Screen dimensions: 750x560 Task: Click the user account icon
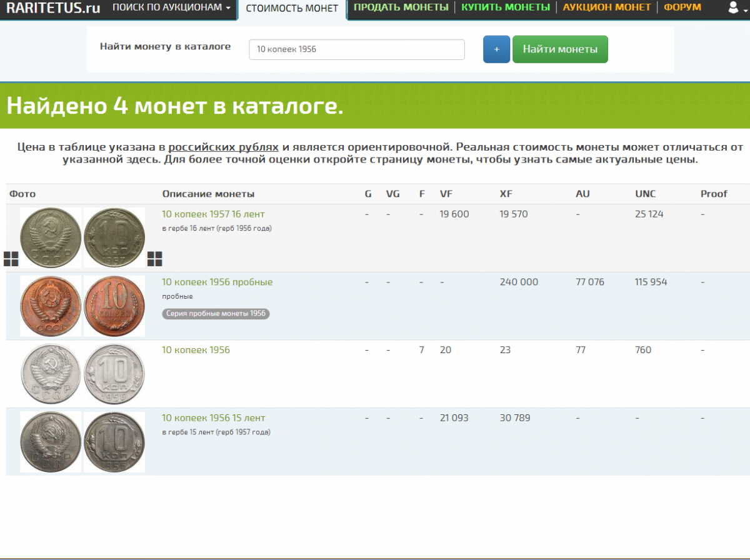(733, 8)
